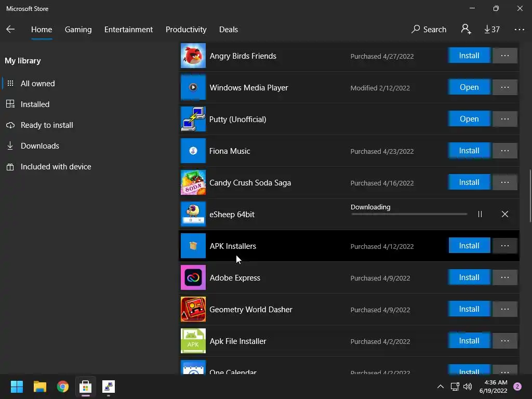Open more options for Apk File Installer
The width and height of the screenshot is (532, 399).
505,341
